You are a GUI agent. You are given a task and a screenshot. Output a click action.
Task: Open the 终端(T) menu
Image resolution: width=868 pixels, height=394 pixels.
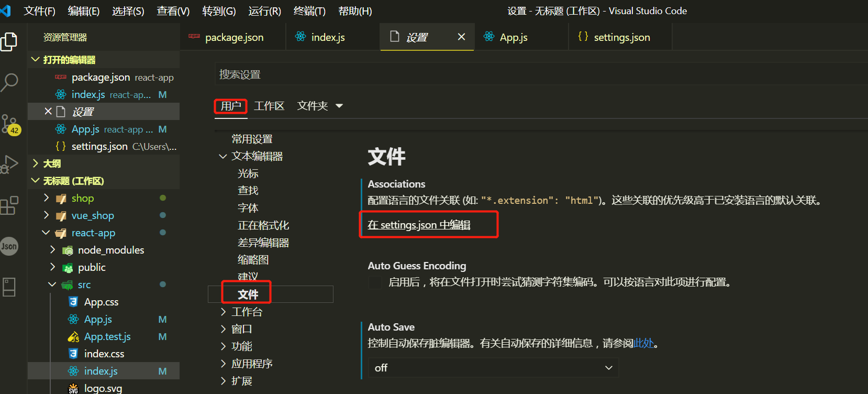point(309,11)
